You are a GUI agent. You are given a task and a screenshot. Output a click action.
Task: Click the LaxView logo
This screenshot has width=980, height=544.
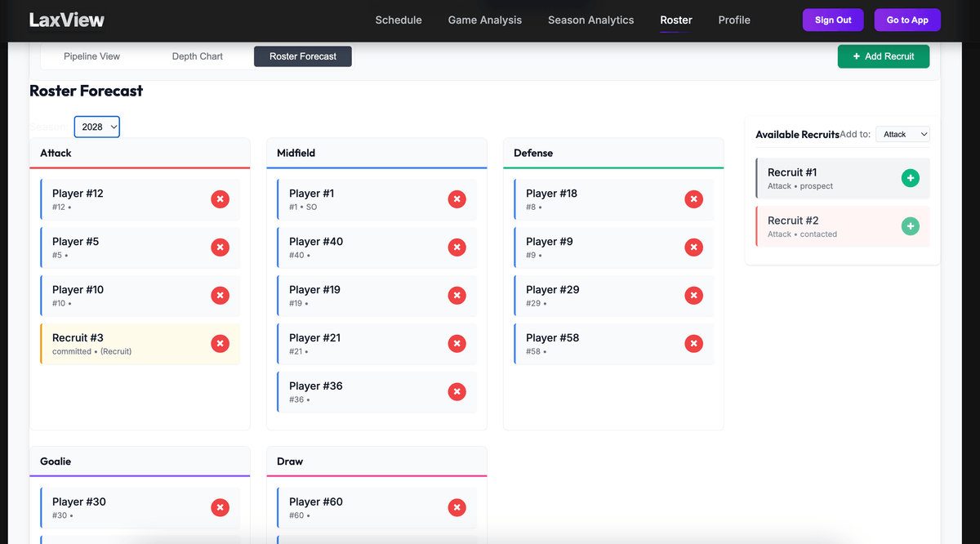tap(66, 20)
